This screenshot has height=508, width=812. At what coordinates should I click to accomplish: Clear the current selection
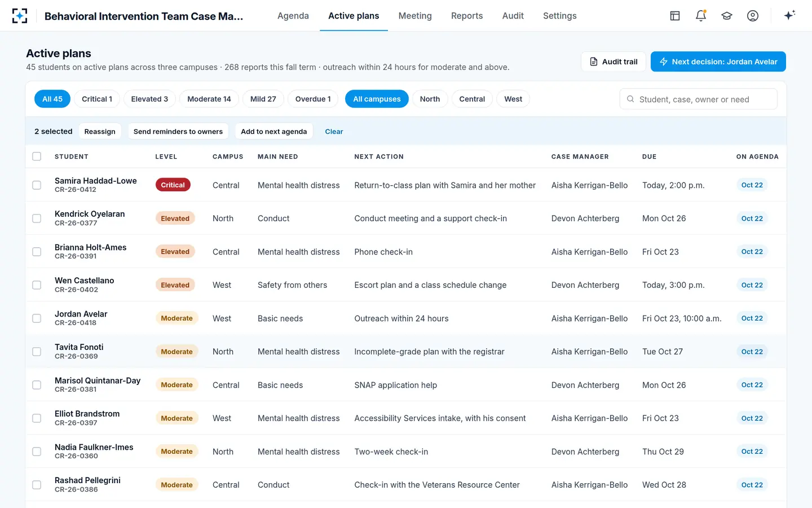tap(334, 132)
